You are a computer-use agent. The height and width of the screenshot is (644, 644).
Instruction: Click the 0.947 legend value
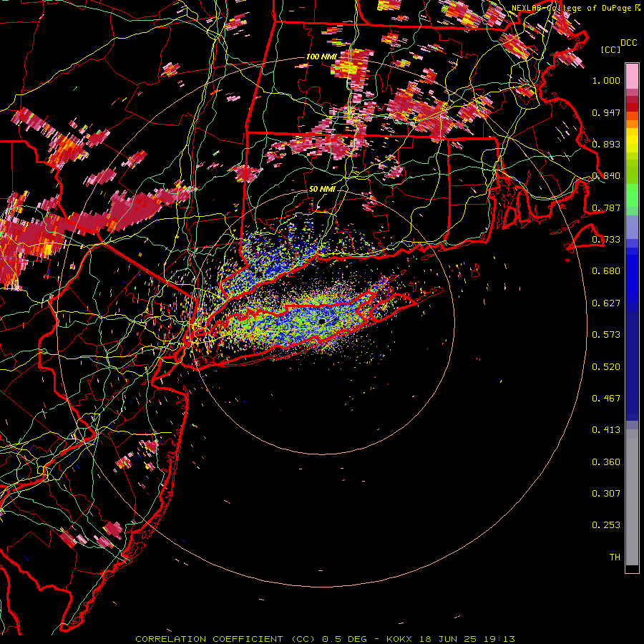[606, 112]
